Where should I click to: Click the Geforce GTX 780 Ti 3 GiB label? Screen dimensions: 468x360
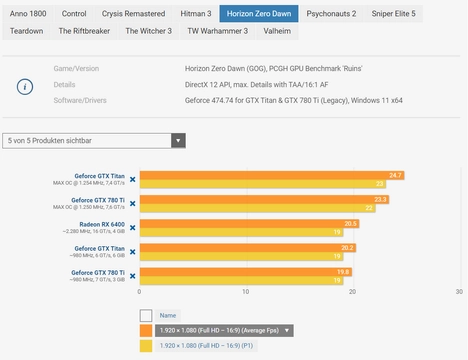[98, 272]
